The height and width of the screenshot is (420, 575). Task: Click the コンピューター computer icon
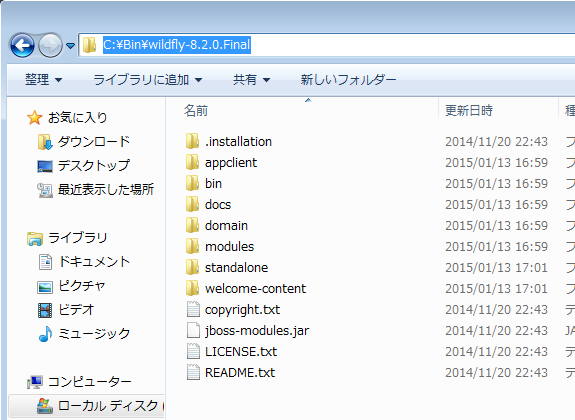(35, 383)
